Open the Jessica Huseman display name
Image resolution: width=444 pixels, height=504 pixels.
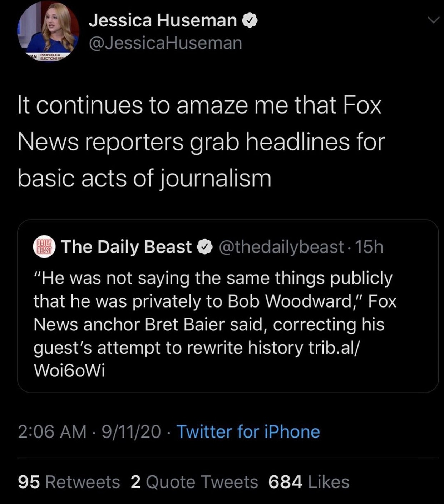tap(163, 20)
